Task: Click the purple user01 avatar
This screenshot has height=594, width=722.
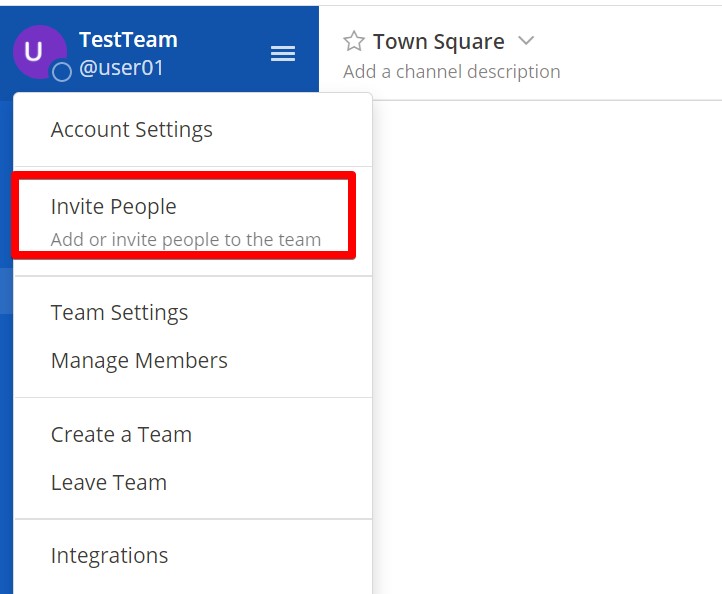Action: tap(40, 52)
